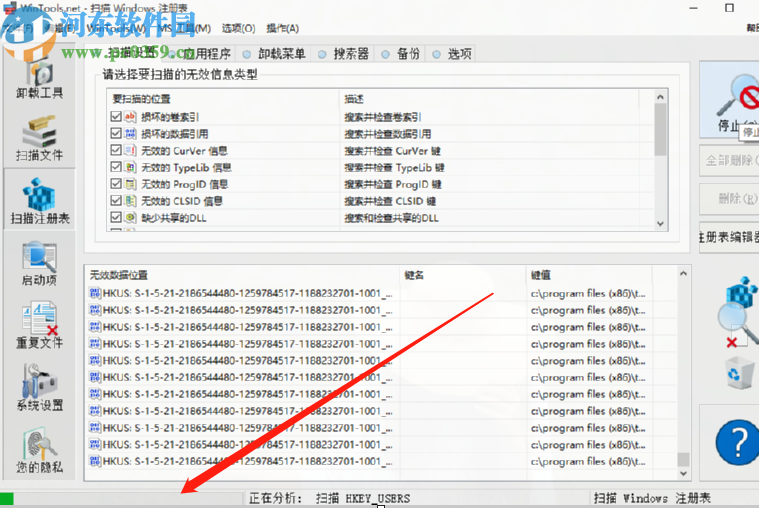Click the icon beside 缺少共享的DLL
This screenshot has height=508, width=759.
[130, 217]
